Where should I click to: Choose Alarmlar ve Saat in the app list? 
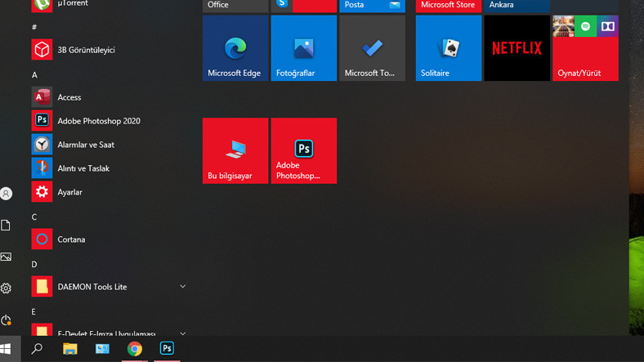(x=85, y=145)
